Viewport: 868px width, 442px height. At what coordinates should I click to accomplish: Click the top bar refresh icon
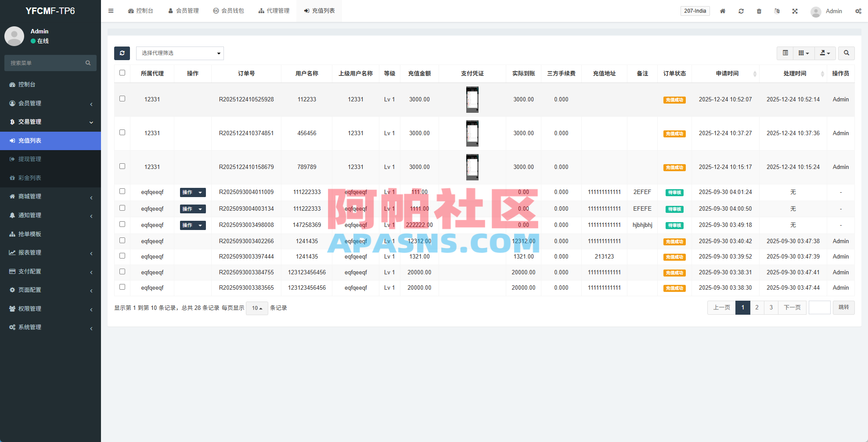point(741,11)
